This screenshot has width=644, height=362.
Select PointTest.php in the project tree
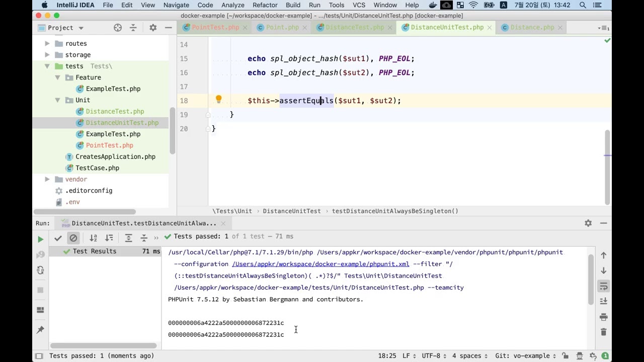coord(109,145)
